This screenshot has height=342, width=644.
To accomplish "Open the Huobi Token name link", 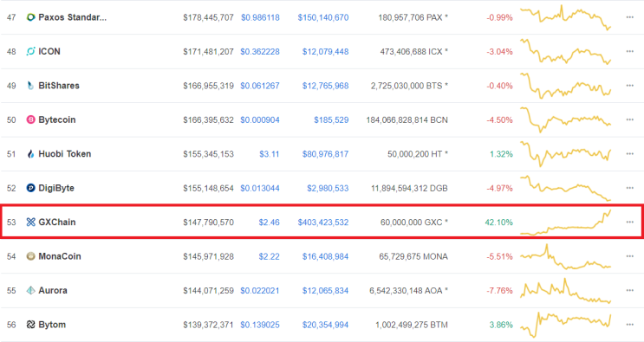I will 64,154.
